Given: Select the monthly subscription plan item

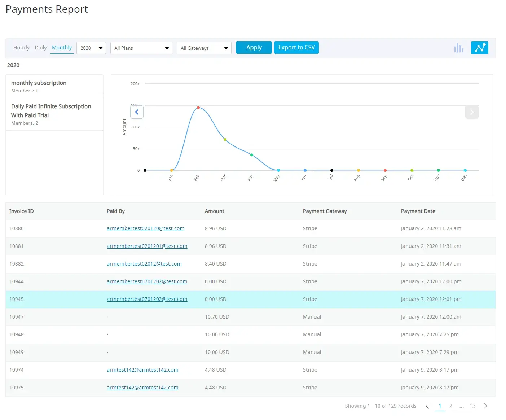Looking at the screenshot, I should 39,83.
